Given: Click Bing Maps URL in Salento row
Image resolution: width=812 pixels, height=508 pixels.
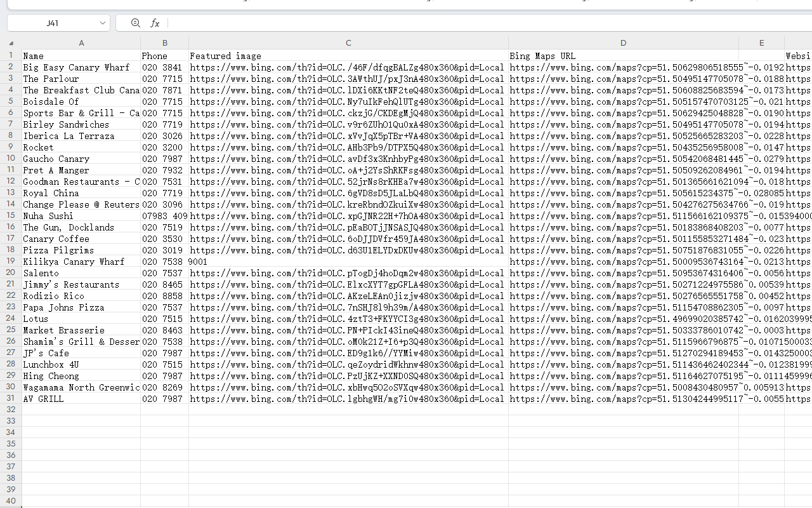Looking at the screenshot, I should pyautogui.click(x=624, y=273).
